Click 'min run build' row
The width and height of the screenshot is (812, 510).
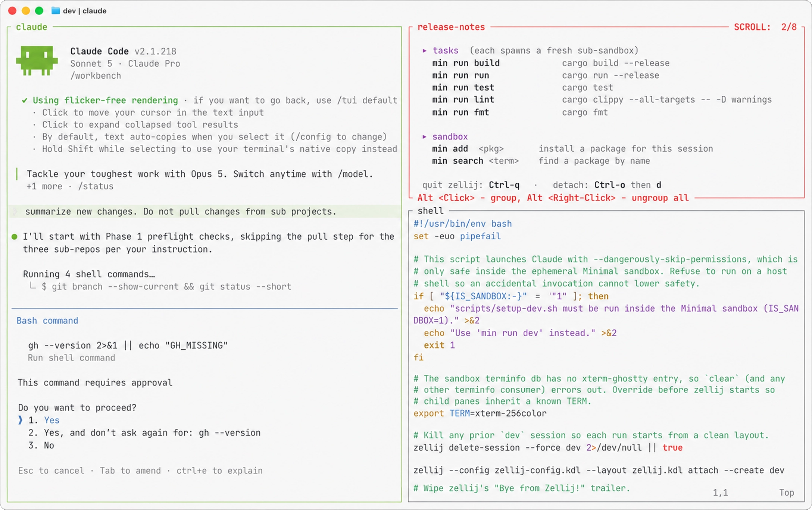point(551,63)
